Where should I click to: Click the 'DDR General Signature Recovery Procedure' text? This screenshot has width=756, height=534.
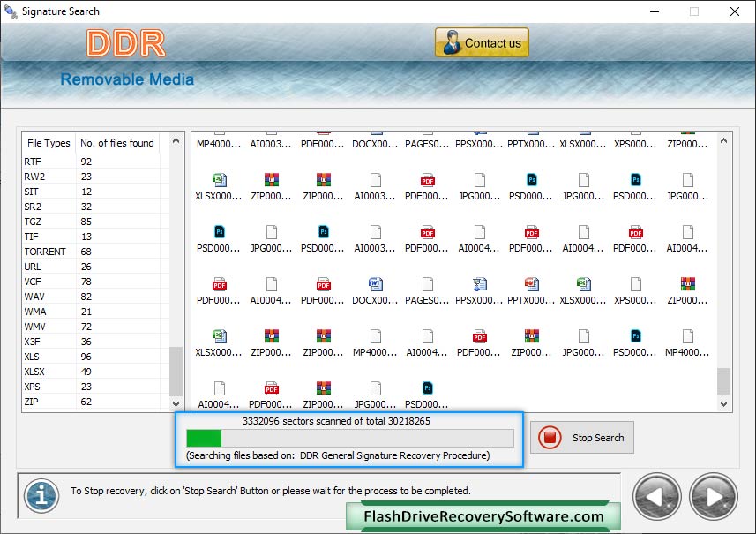click(394, 455)
